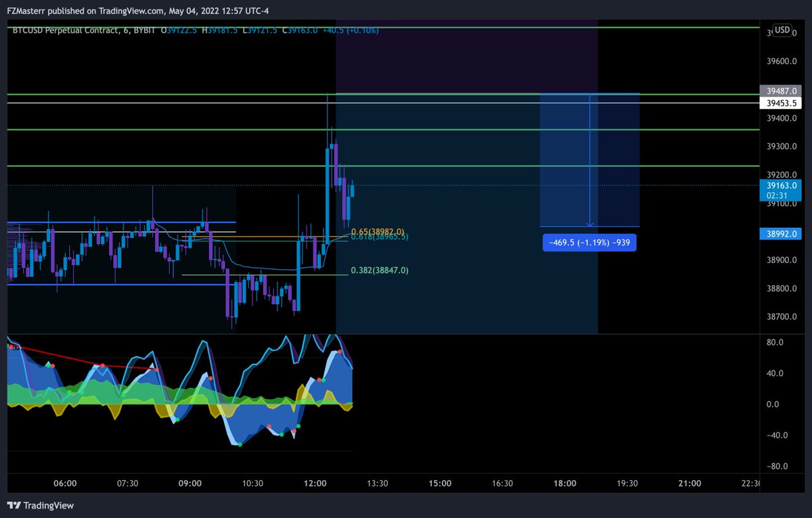812x518 pixels.
Task: Open the USD currency selector
Action: pyautogui.click(x=782, y=30)
